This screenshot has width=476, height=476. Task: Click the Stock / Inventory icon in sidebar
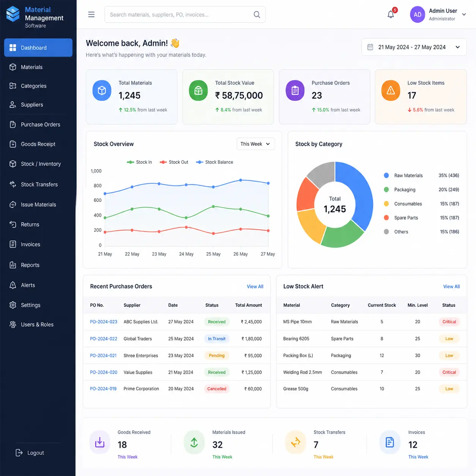[13, 164]
